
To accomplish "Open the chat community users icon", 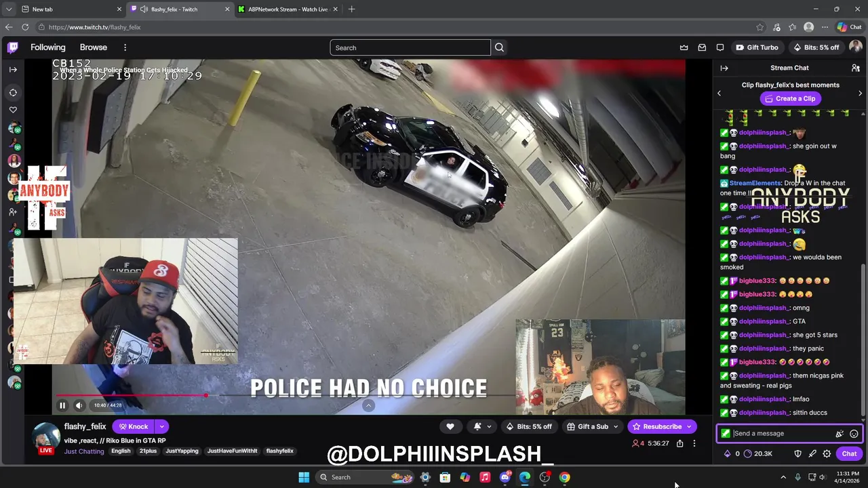I will 856,68.
